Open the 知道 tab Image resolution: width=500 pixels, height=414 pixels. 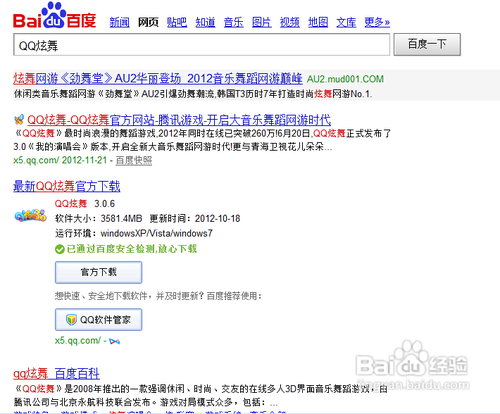tap(205, 22)
